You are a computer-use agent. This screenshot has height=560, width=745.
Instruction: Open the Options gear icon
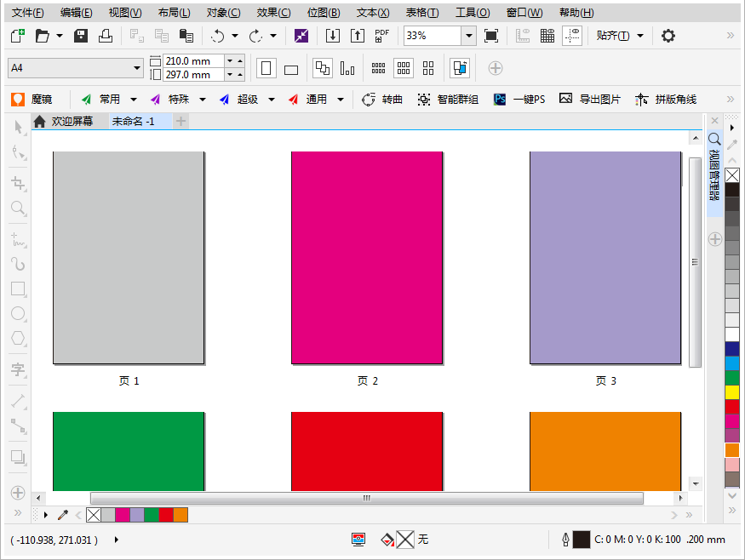point(668,36)
